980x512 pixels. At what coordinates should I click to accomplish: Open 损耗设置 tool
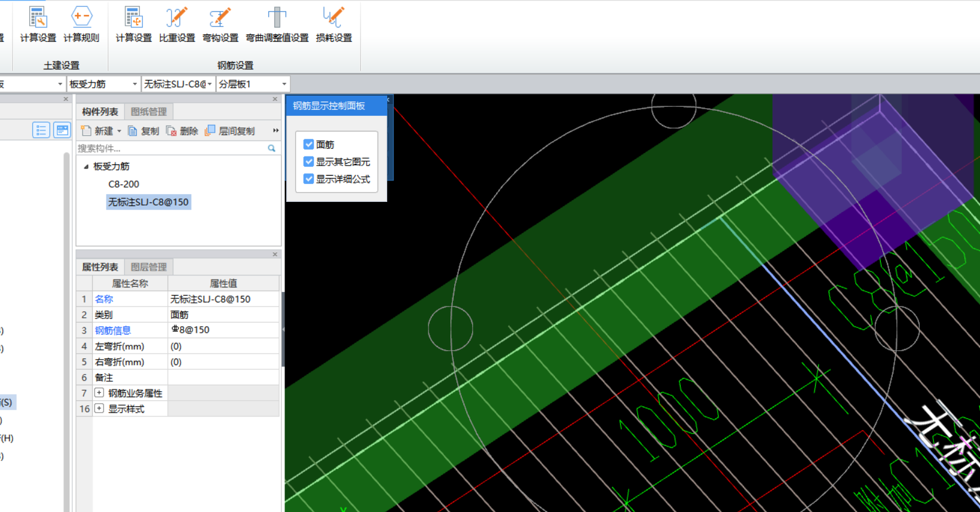coord(333,25)
